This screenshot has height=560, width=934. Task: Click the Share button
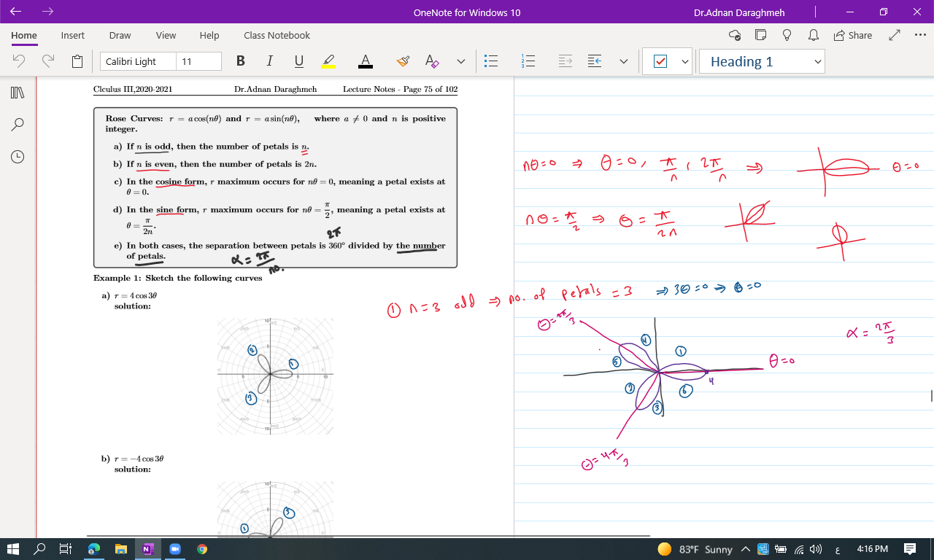[852, 35]
